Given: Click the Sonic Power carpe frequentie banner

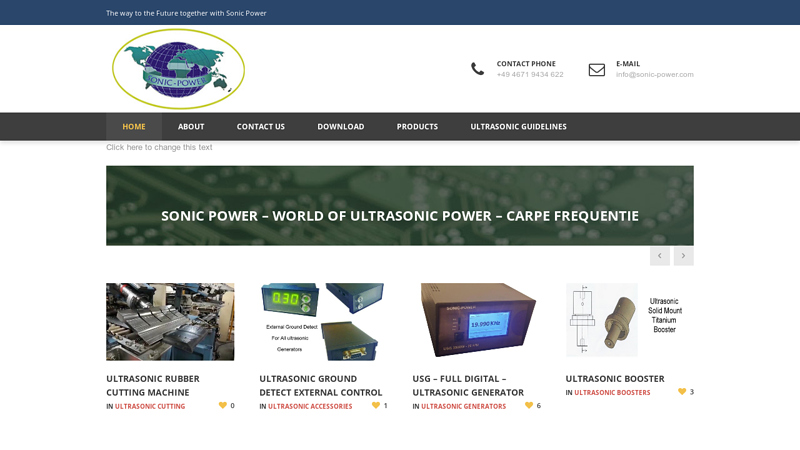Looking at the screenshot, I should [x=400, y=206].
